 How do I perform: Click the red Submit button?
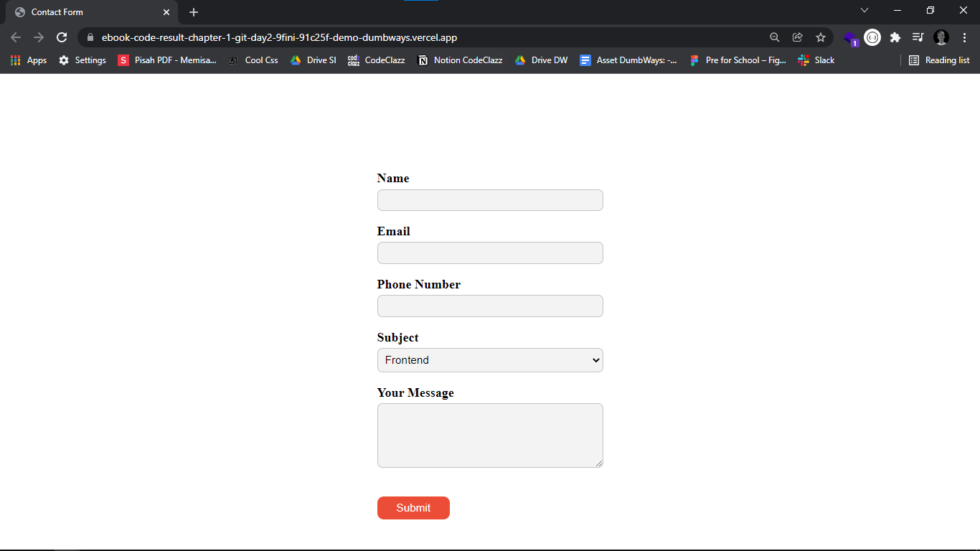413,508
